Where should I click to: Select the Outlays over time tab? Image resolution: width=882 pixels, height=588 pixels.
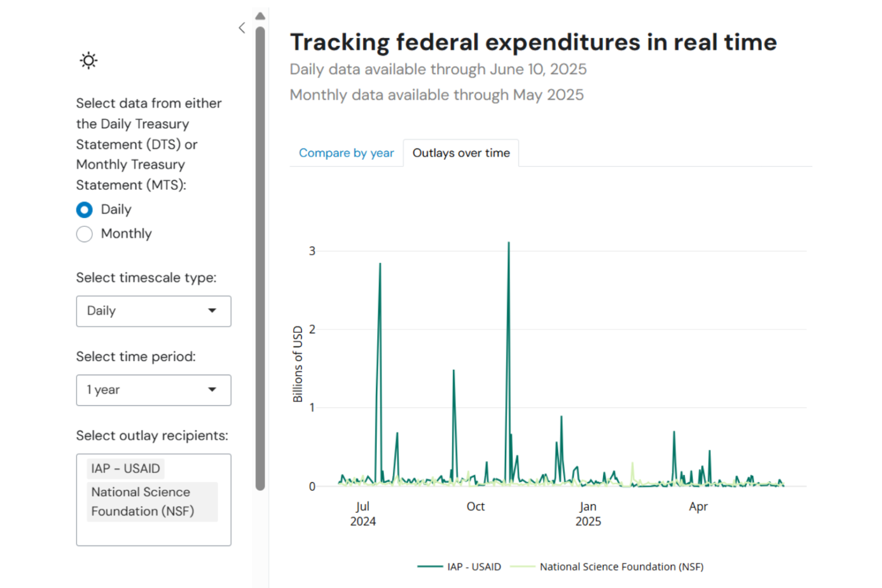click(461, 153)
